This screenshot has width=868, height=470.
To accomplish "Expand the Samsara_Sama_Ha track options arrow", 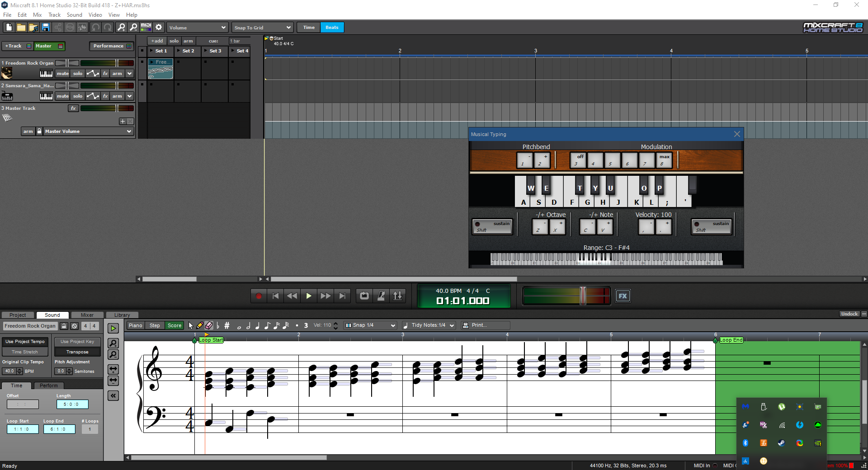I will [x=130, y=96].
